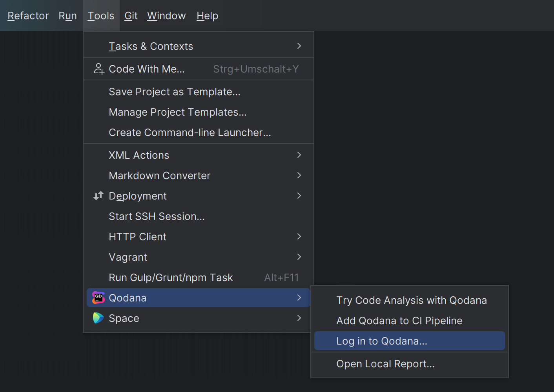Viewport: 554px width, 392px height.
Task: Select Log in to Qodana
Action: tap(382, 341)
